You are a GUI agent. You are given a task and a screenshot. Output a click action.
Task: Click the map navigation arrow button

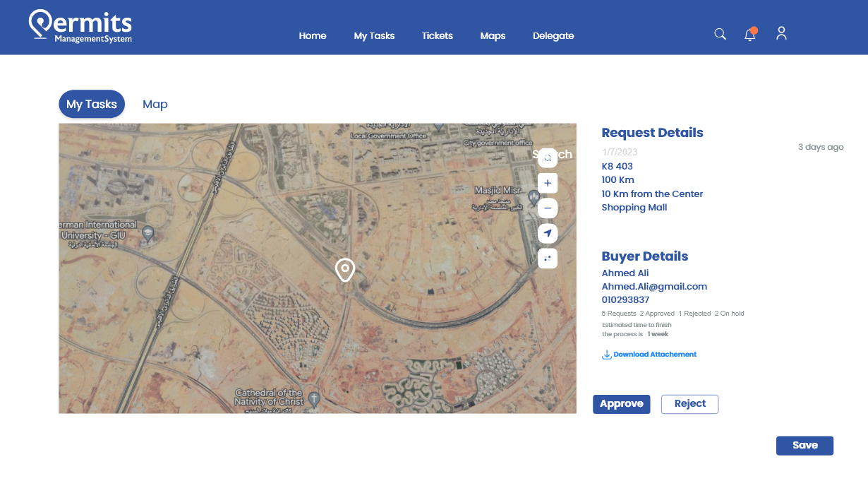tap(548, 233)
